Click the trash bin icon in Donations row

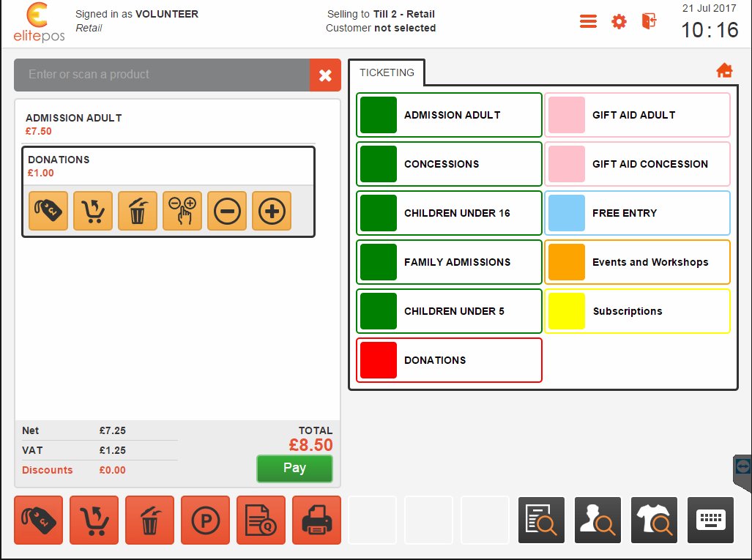138,211
